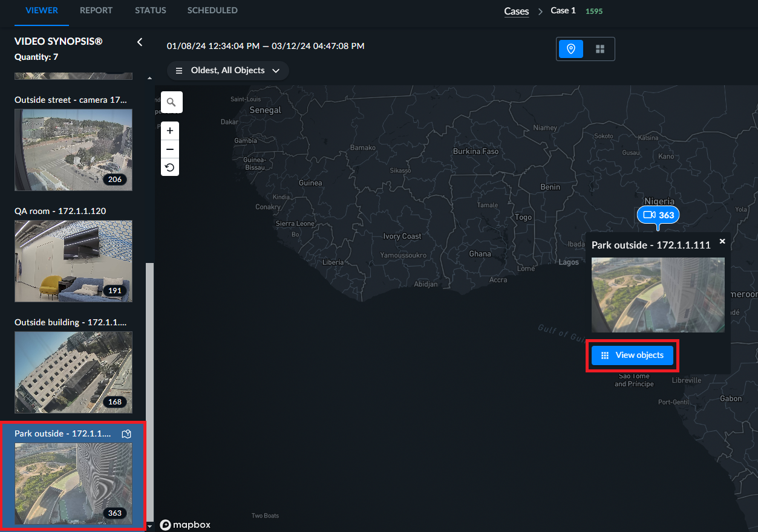
Task: Open the SCHEDULED tab
Action: point(212,11)
